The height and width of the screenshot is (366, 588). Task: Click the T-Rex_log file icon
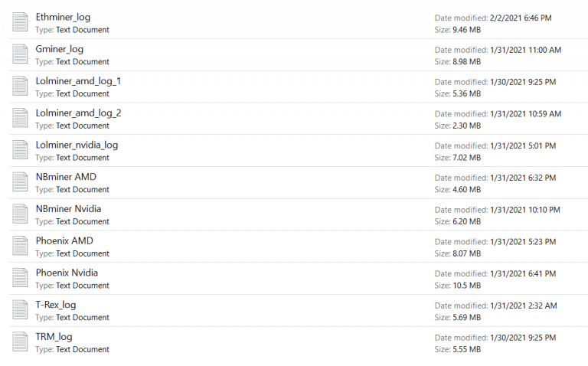pyautogui.click(x=21, y=310)
